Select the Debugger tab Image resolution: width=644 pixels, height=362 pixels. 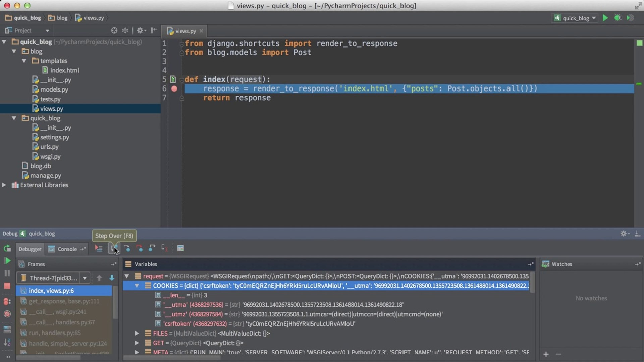pos(30,249)
